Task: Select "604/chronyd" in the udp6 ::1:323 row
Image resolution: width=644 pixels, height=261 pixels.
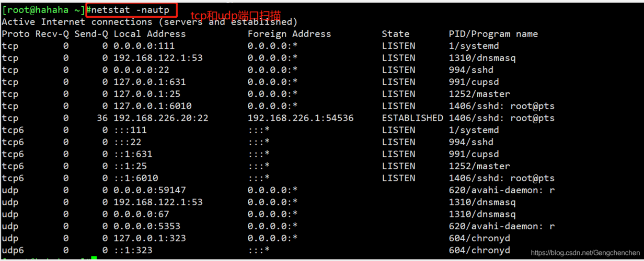Action: [x=479, y=250]
